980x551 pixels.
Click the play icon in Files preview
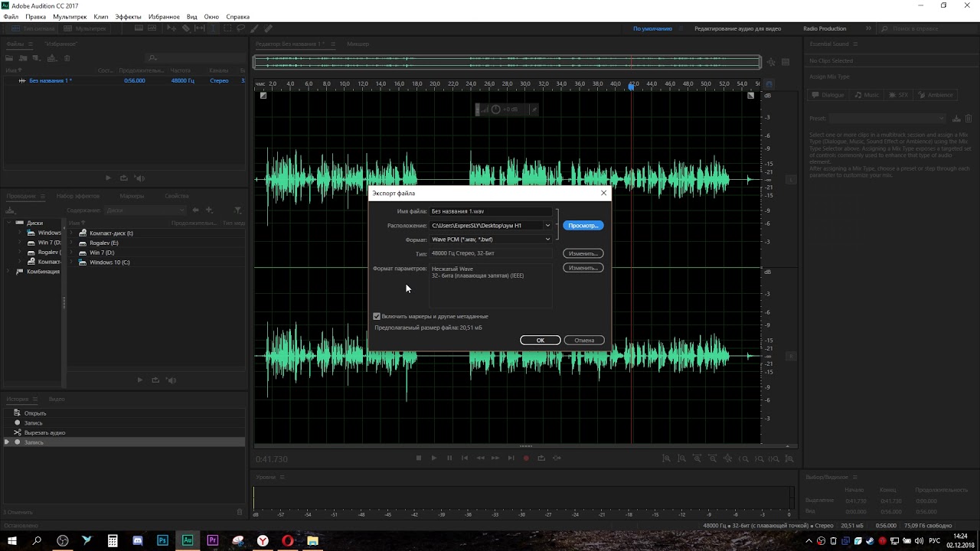tap(108, 178)
